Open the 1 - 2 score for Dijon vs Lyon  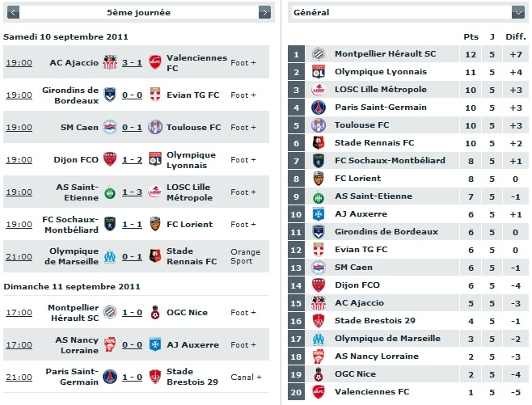coord(132,160)
